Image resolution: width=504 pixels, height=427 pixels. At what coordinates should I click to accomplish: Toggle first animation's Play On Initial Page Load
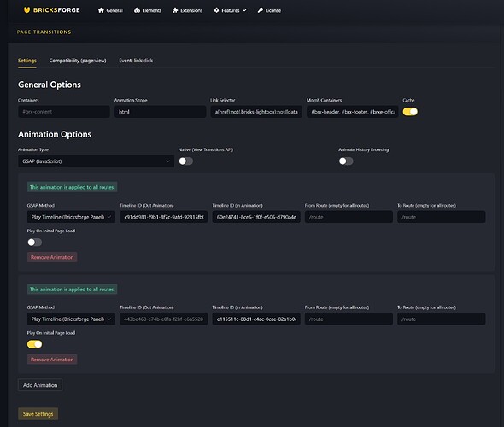[34, 242]
